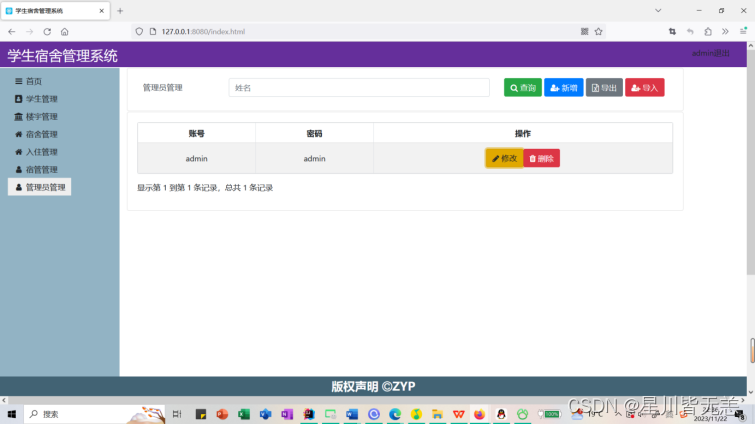The height and width of the screenshot is (425, 755).
Task: Open 宿舍管理 in the sidebar
Action: (37, 134)
